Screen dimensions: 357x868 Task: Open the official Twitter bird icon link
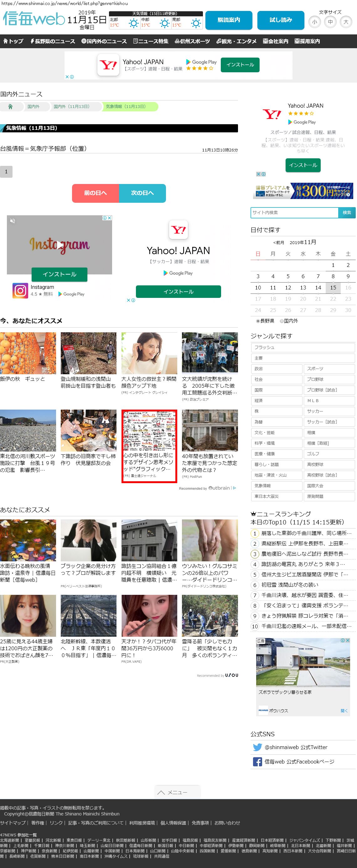coord(257,747)
